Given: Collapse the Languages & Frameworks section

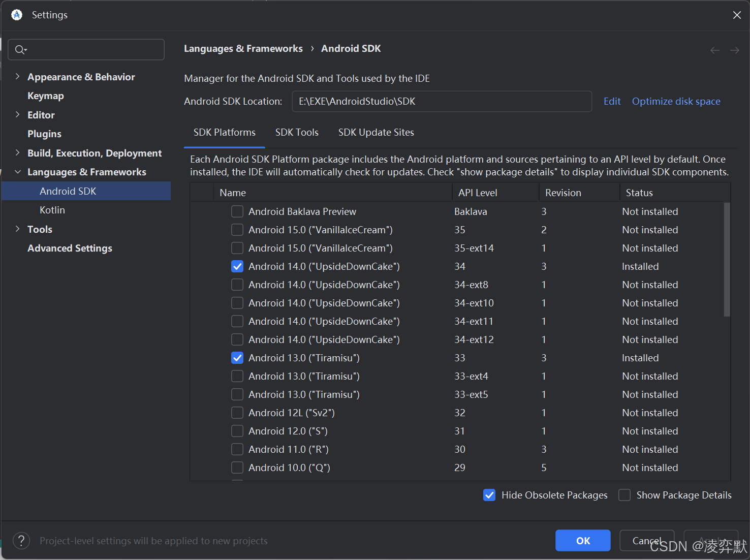Looking at the screenshot, I should 18,172.
